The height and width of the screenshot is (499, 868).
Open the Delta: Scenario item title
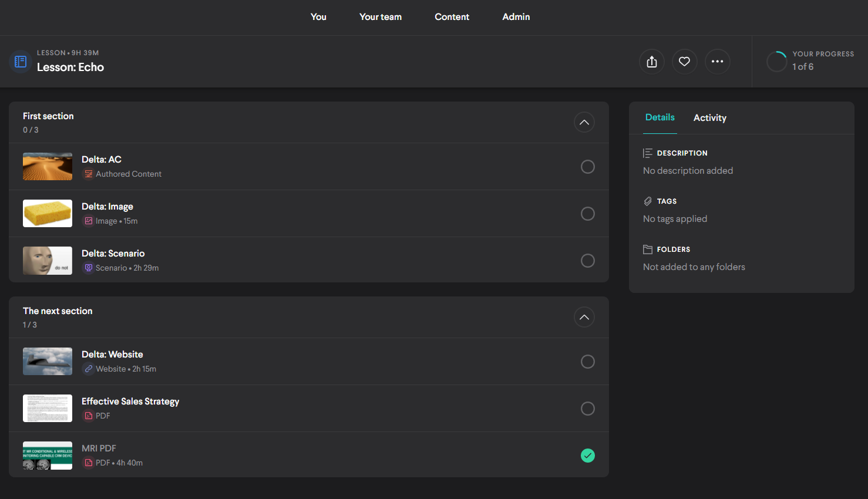113,254
